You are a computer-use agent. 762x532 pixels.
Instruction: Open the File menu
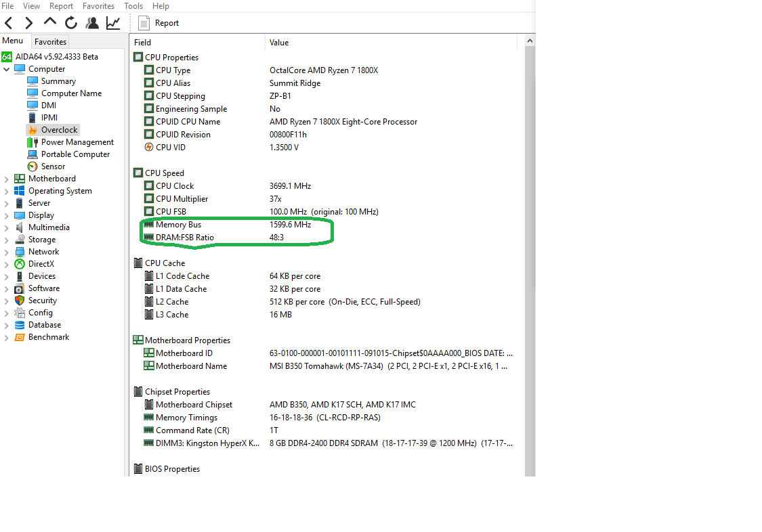click(x=7, y=6)
